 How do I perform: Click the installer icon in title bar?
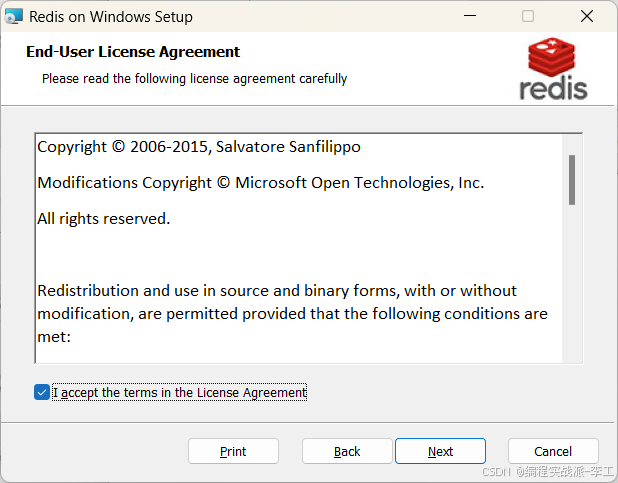pyautogui.click(x=13, y=17)
